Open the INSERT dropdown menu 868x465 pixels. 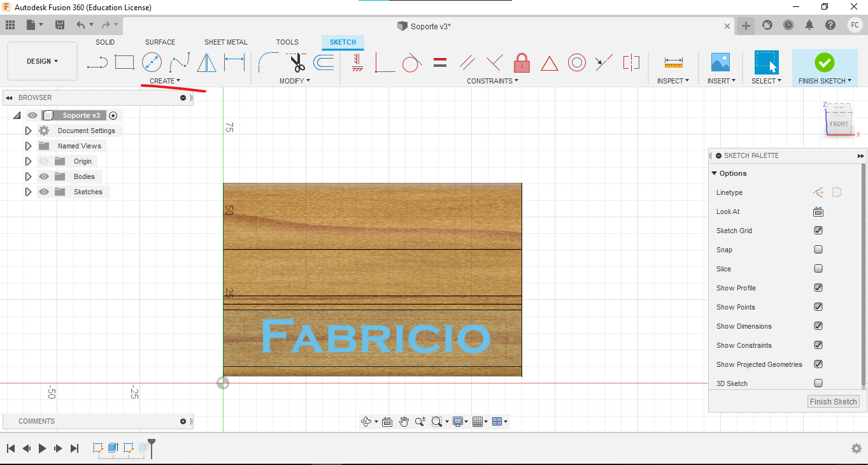click(722, 81)
